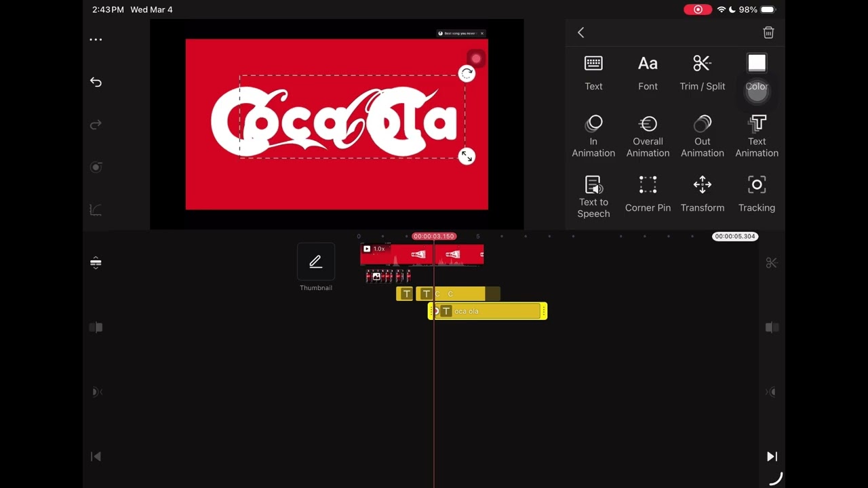
Task: Open the Text editing option
Action: pyautogui.click(x=593, y=73)
